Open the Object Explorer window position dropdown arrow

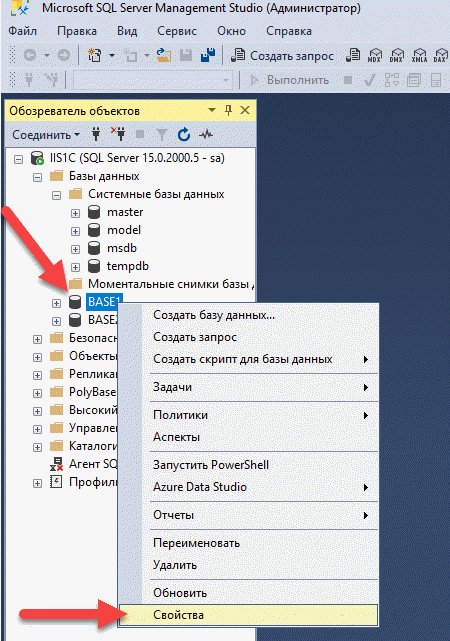pyautogui.click(x=212, y=110)
